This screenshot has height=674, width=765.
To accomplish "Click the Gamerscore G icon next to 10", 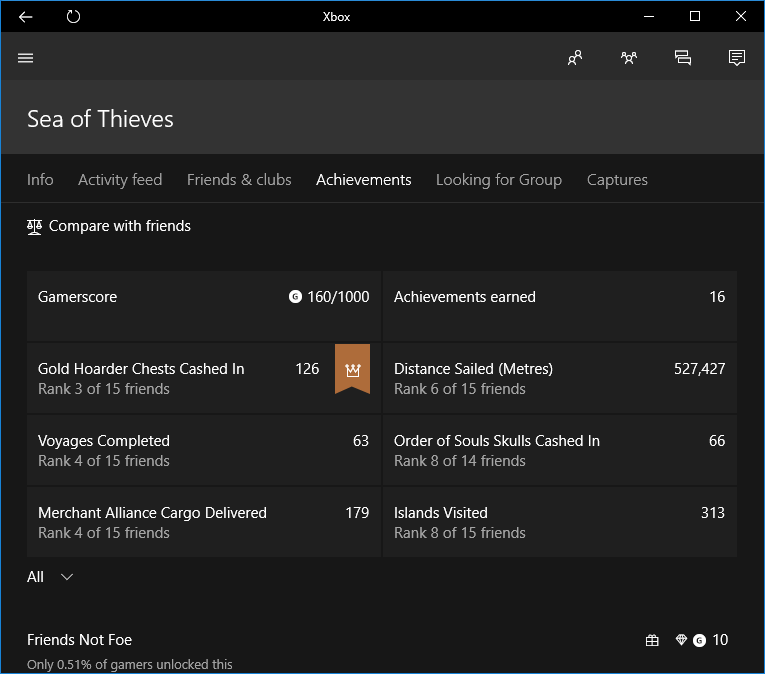I will 699,640.
